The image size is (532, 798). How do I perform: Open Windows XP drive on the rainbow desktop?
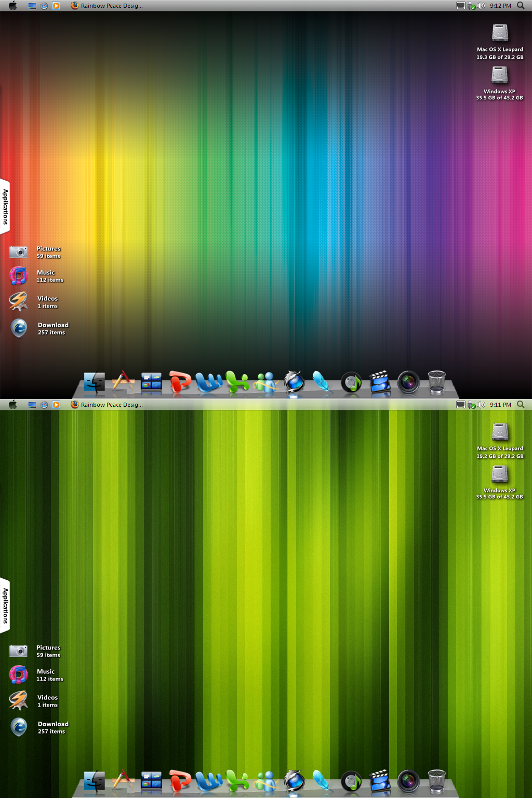[x=500, y=76]
